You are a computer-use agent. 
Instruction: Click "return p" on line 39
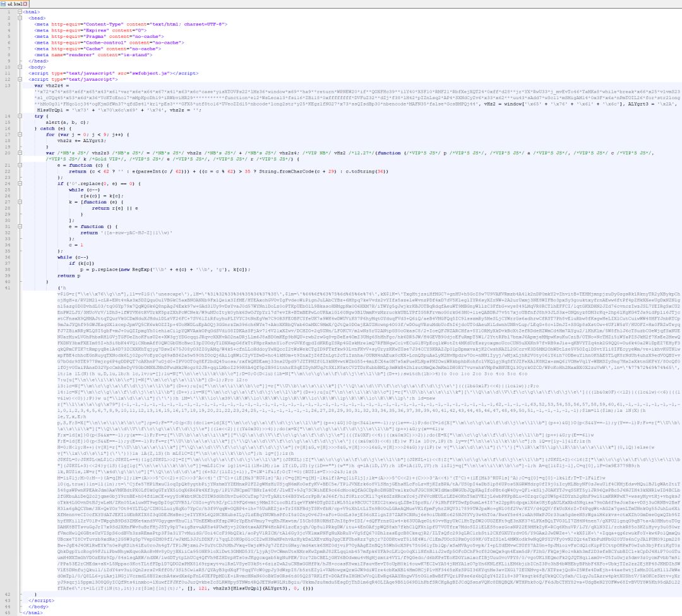point(69,276)
